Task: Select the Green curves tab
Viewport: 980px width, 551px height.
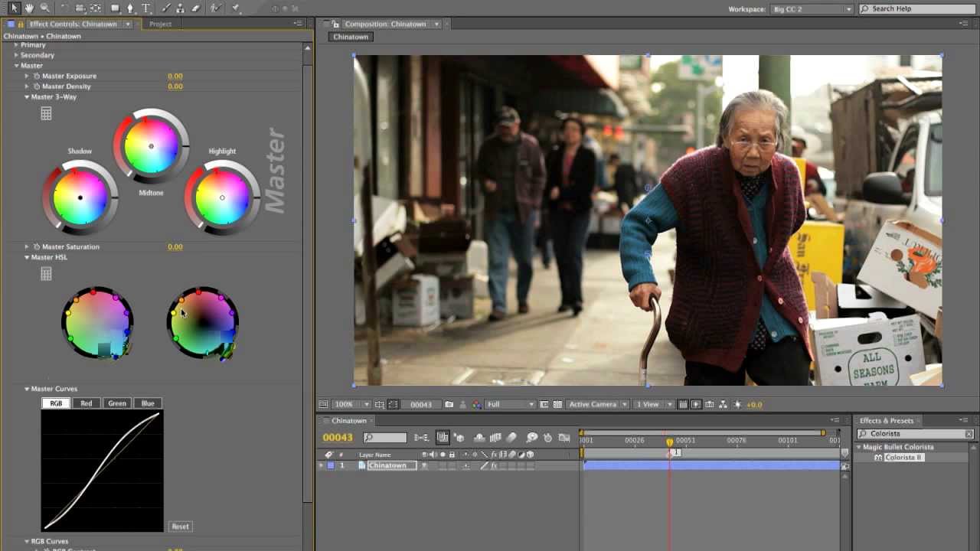Action: click(x=117, y=403)
